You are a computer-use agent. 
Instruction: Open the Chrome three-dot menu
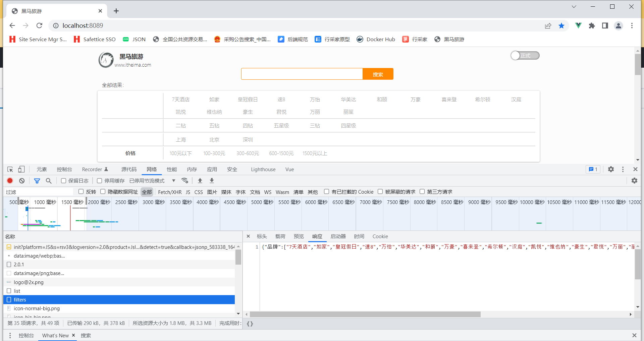tap(632, 26)
